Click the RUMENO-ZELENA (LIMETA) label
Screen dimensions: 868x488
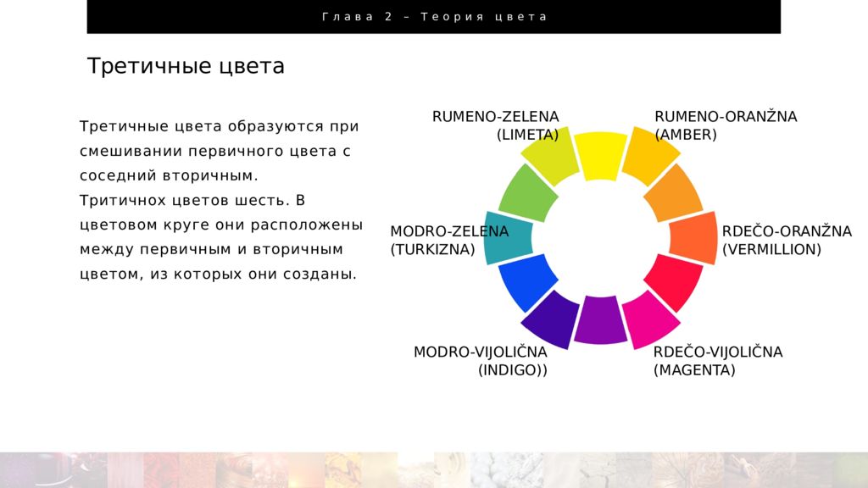pos(495,125)
